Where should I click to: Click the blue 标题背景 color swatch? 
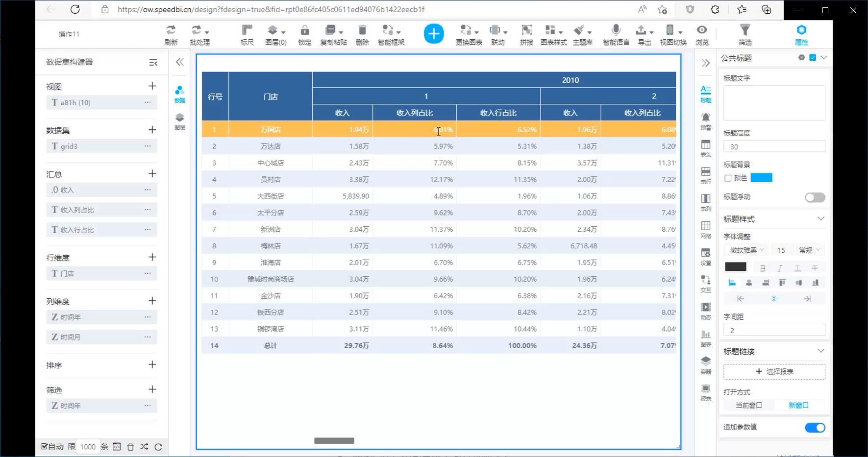click(x=761, y=178)
